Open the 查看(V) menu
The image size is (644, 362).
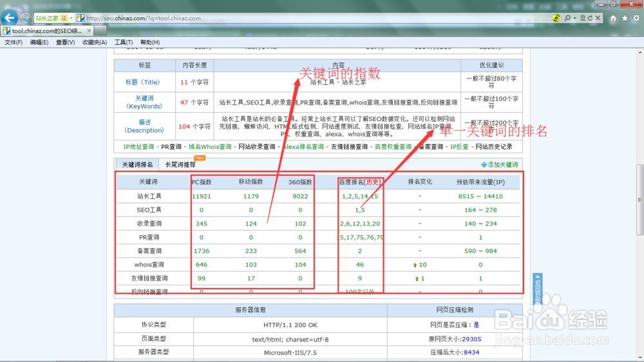65,43
